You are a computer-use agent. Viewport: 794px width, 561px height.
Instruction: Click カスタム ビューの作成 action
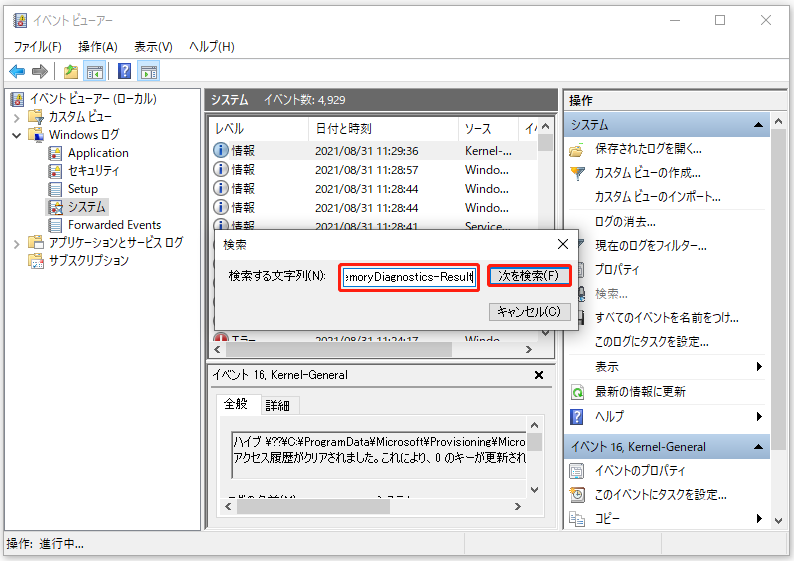point(648,173)
